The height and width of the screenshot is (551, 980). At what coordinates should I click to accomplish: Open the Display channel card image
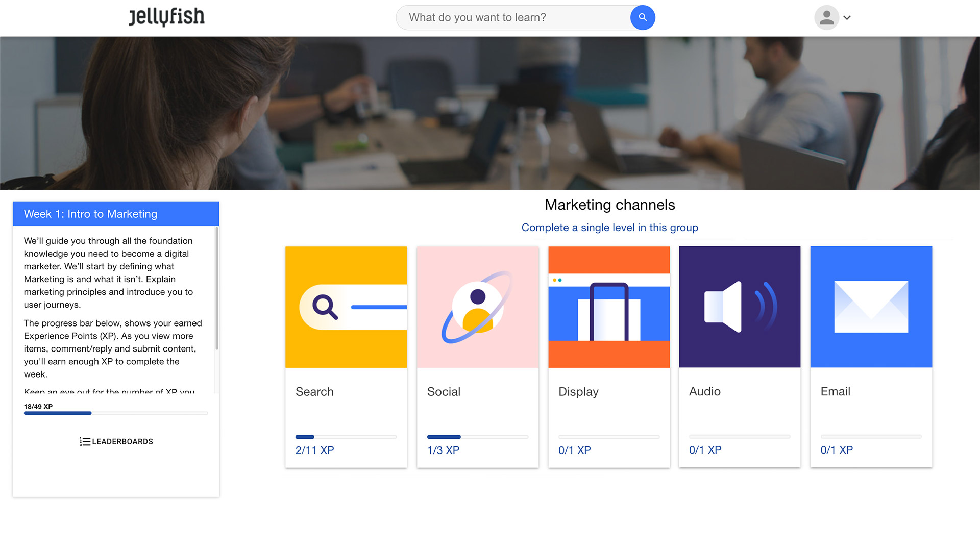[609, 307]
